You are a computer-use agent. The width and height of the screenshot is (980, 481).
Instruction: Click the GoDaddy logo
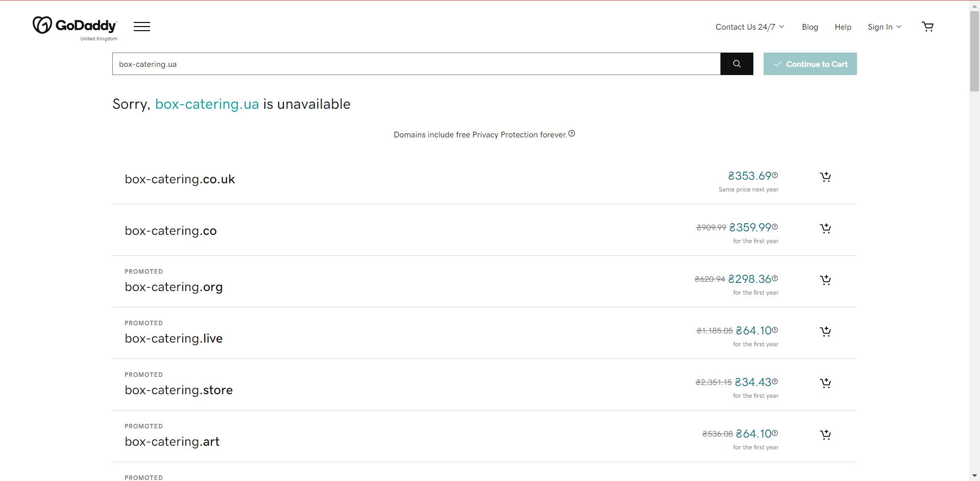(75, 26)
